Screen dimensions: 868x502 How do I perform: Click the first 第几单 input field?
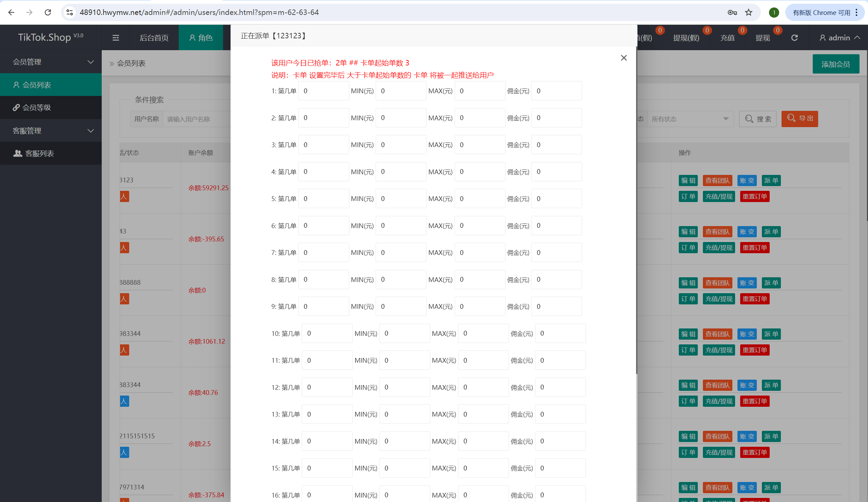pyautogui.click(x=323, y=91)
